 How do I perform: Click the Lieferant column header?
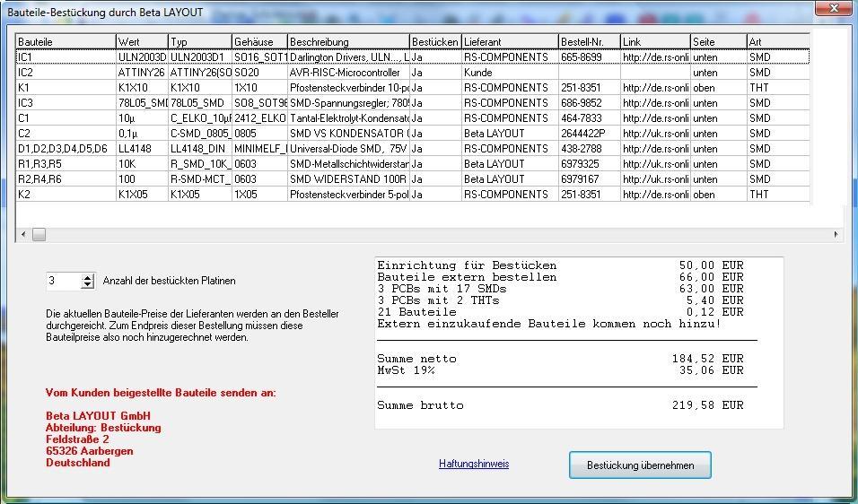[x=508, y=42]
